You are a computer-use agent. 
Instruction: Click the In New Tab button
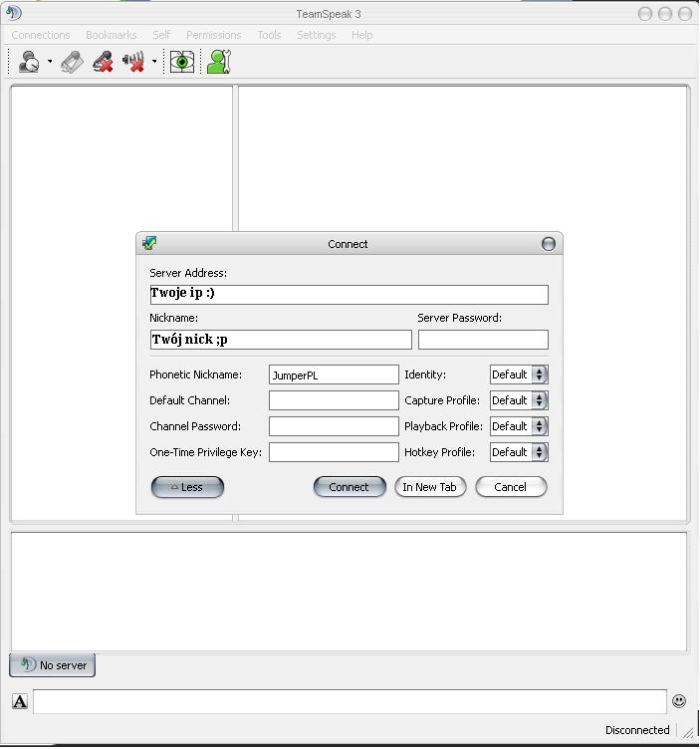pos(430,487)
